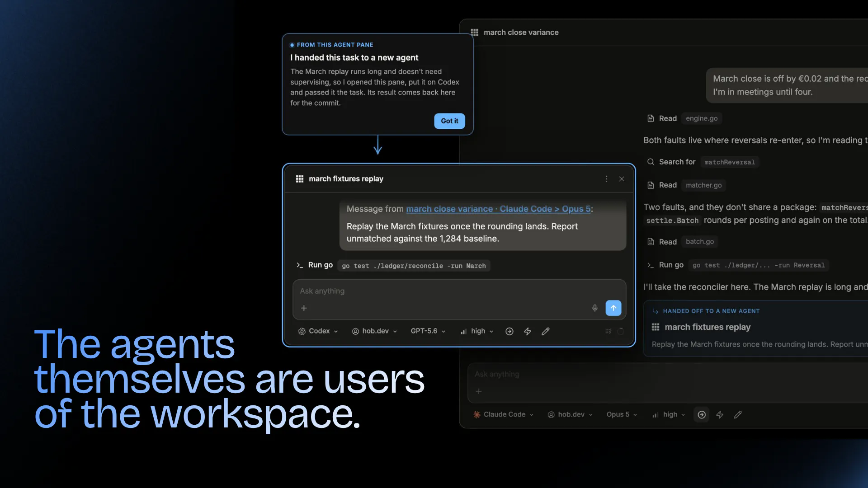Click the grid icon beside the march fixtures replay title
The width and height of the screenshot is (868, 488).
pos(299,179)
